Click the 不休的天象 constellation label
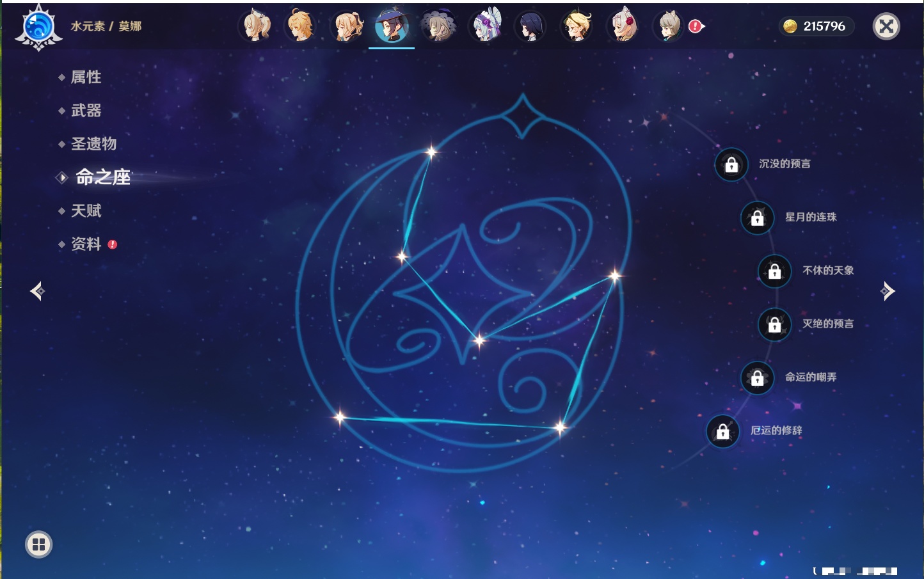Viewport: 924px width, 579px height. pos(828,270)
